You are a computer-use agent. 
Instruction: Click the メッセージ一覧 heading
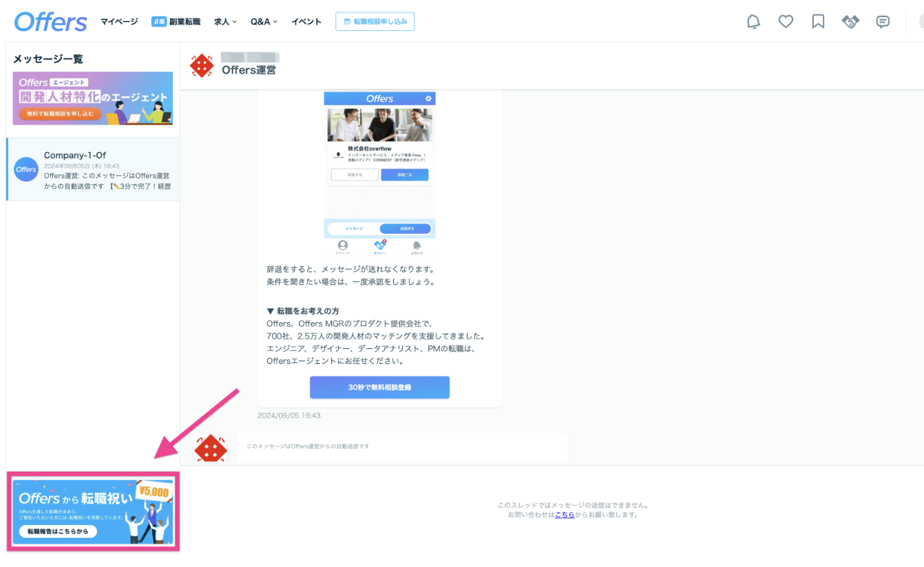coord(48,59)
